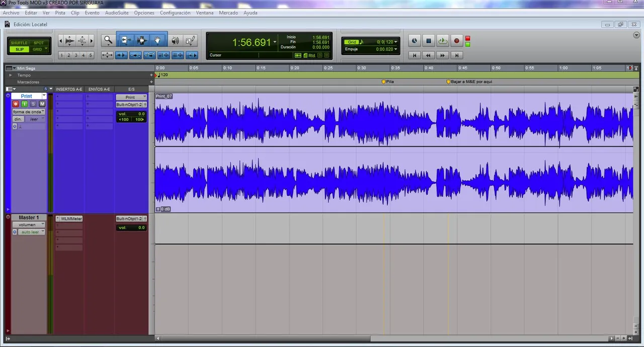This screenshot has width=644, height=347.
Task: Select the Print_07 audio clip
Action: (x=393, y=152)
